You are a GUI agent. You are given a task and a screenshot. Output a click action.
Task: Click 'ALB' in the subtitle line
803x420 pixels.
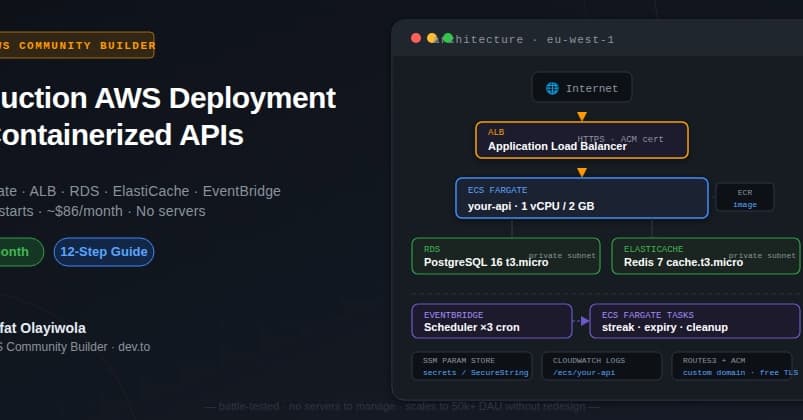43,191
